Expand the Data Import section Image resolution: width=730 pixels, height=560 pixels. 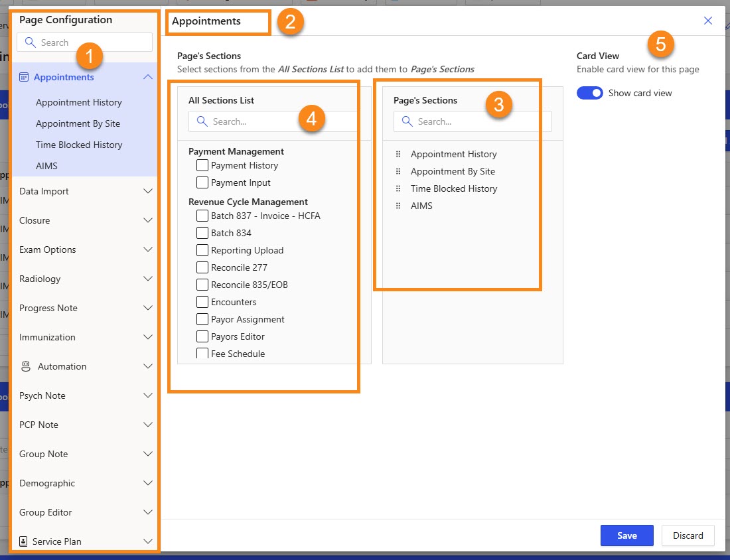pyautogui.click(x=148, y=191)
